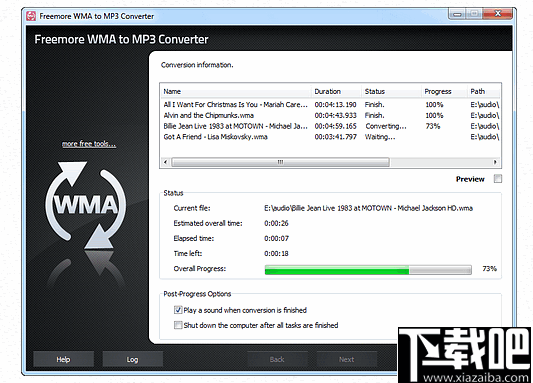Click duration 00:03:41.797 cell
This screenshot has height=383, width=533.
point(336,137)
